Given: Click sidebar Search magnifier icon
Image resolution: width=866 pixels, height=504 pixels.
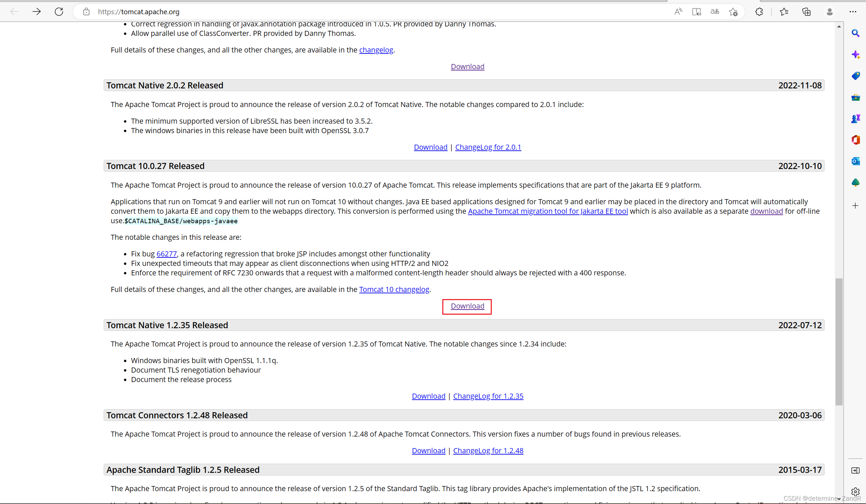Looking at the screenshot, I should point(856,33).
